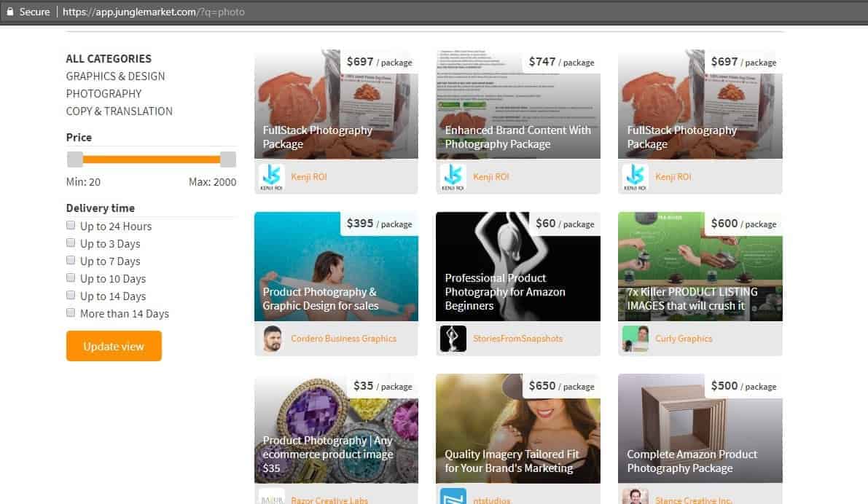Grab the maximum price slider handle
The height and width of the screenshot is (504, 868).
tap(228, 160)
